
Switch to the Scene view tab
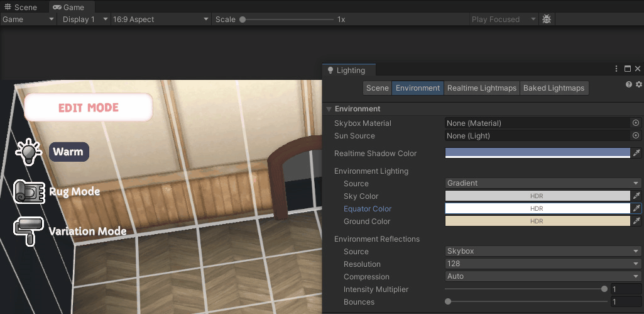click(21, 7)
